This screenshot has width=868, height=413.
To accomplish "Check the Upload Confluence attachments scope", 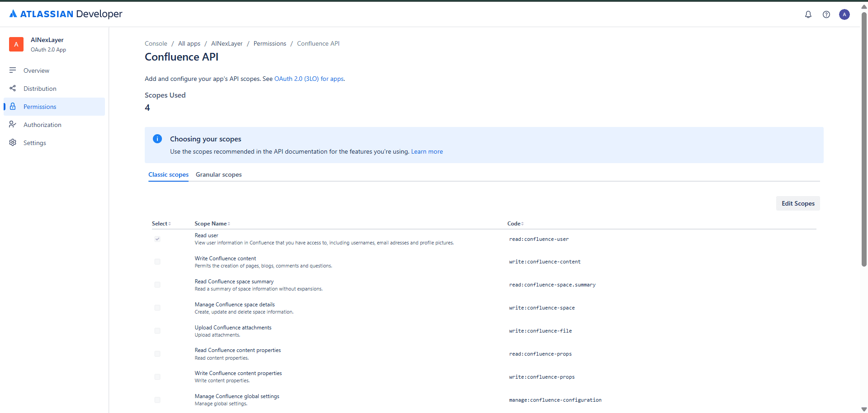I will click(x=157, y=330).
